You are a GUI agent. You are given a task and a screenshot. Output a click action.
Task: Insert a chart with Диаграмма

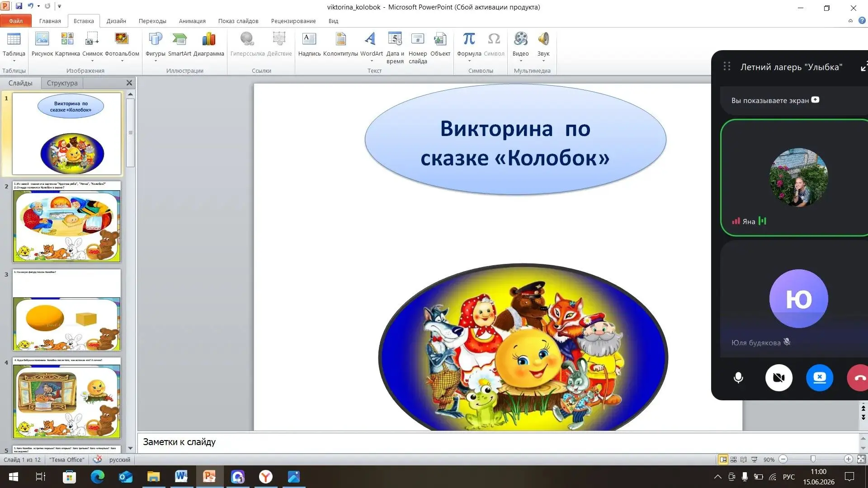click(x=208, y=44)
